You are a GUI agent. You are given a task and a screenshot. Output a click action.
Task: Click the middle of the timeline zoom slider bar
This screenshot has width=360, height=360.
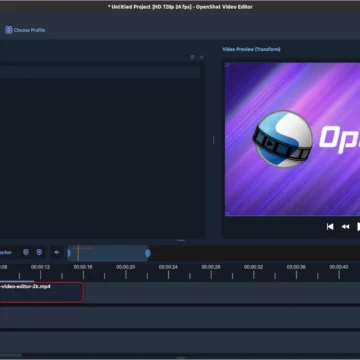pos(108,253)
